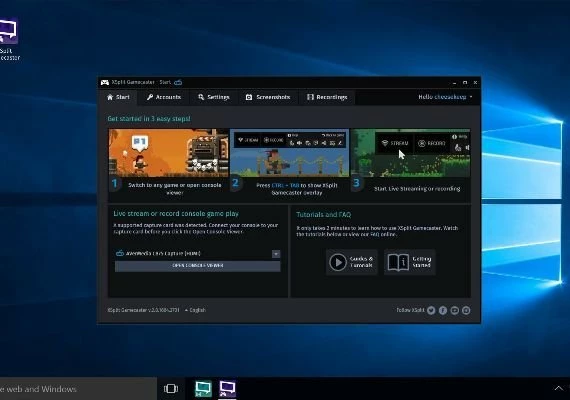Open the Getting Started guide
The width and height of the screenshot is (570, 400).
(x=410, y=262)
